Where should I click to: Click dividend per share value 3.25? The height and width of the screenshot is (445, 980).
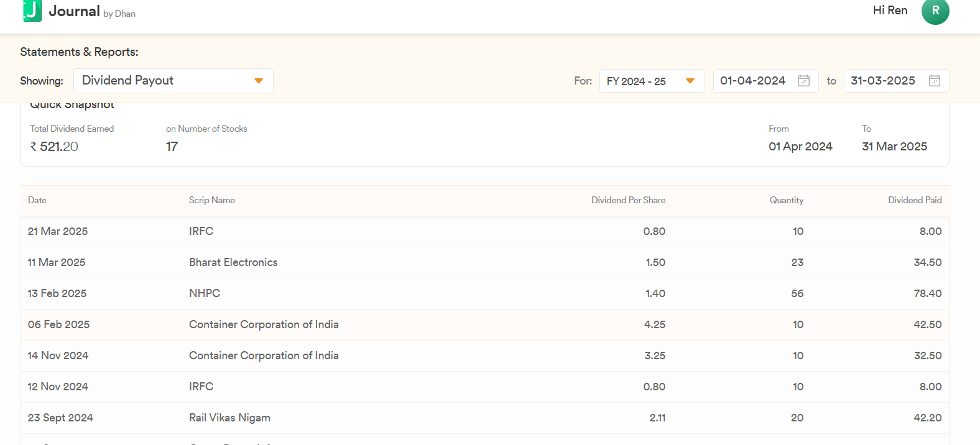pos(655,356)
